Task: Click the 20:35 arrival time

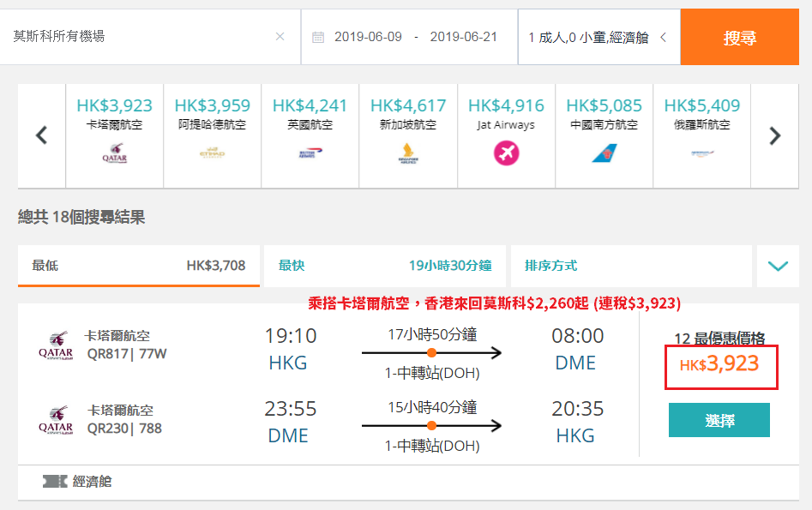Action: [577, 409]
